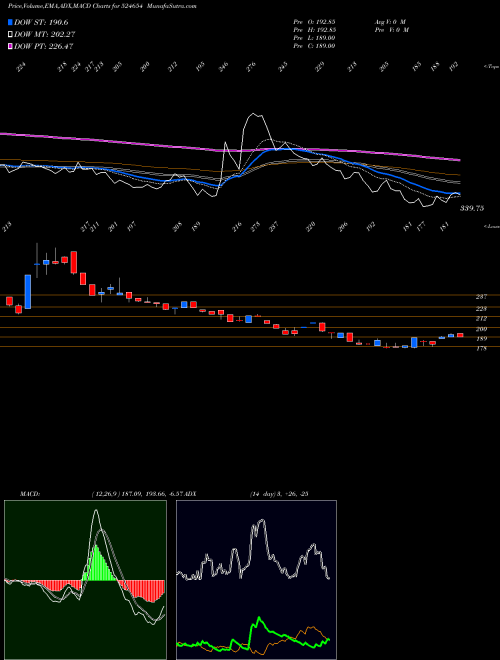Click the 188 high label
This screenshot has height=660, width=500.
436,67
